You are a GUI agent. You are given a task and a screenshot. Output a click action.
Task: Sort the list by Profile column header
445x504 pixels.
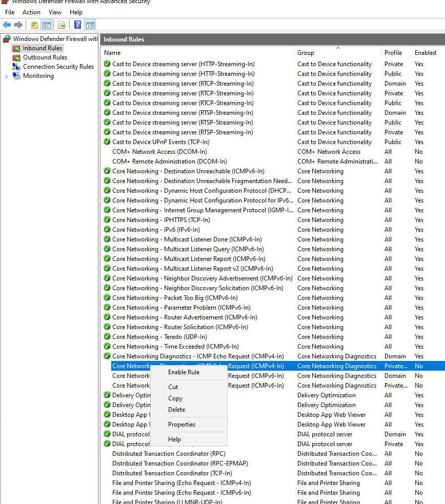(x=396, y=53)
